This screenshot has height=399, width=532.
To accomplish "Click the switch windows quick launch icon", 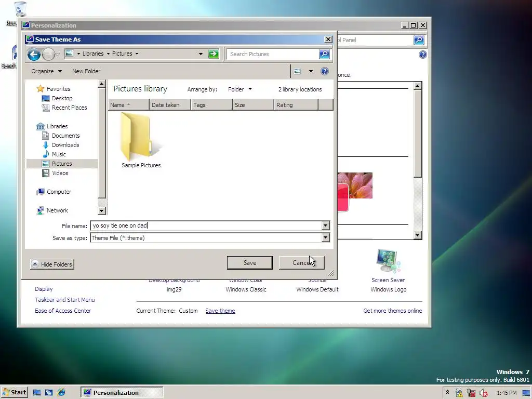I will [49, 393].
